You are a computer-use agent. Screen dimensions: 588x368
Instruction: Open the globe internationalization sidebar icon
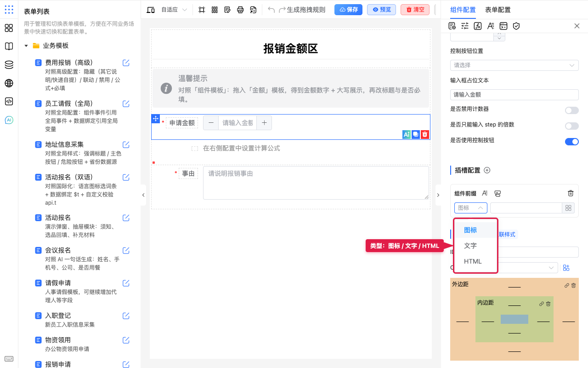[x=9, y=83]
